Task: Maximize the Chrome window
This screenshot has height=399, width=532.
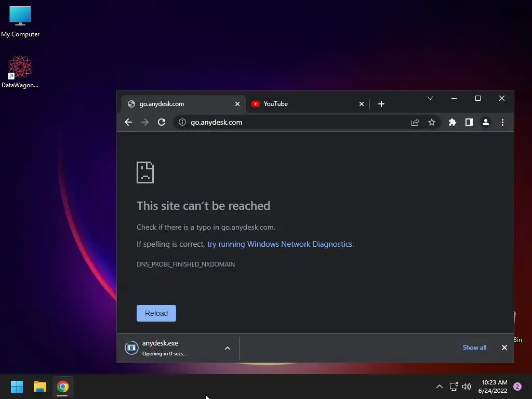Action: 478,98
